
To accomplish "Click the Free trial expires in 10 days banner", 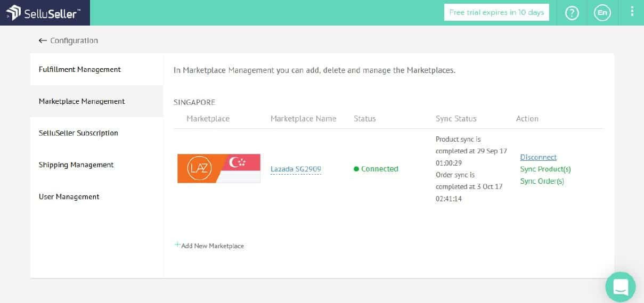I will (496, 12).
